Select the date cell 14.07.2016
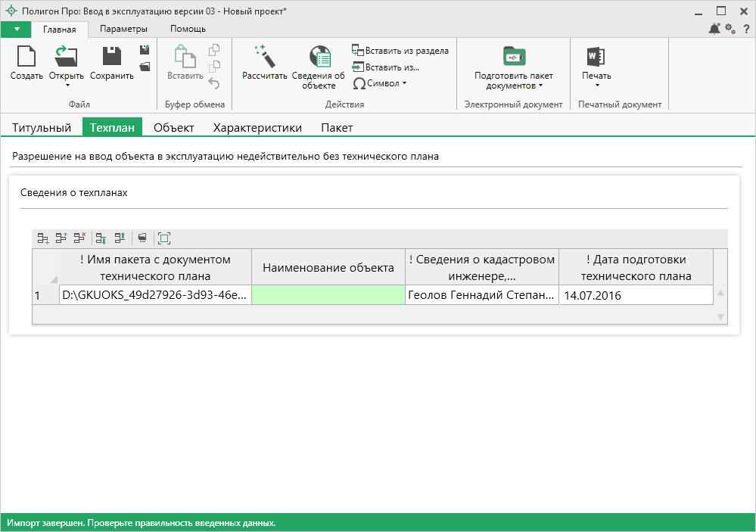 pos(636,295)
